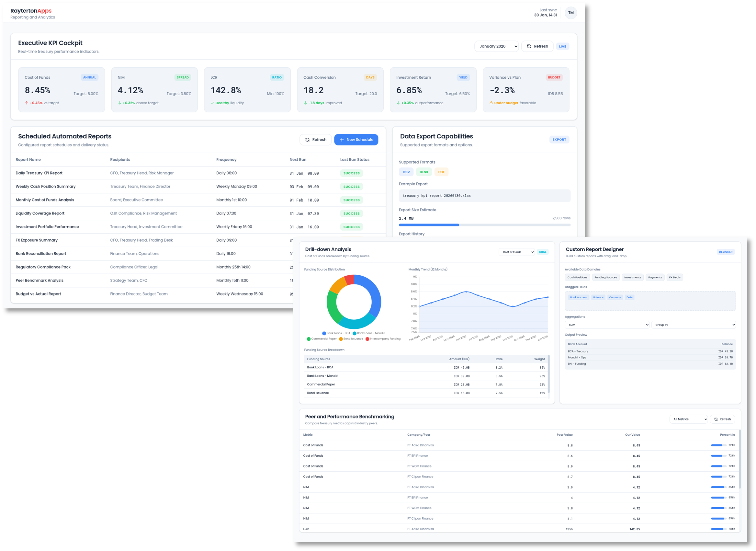Change the Sum aggregation dropdown

pyautogui.click(x=607, y=325)
